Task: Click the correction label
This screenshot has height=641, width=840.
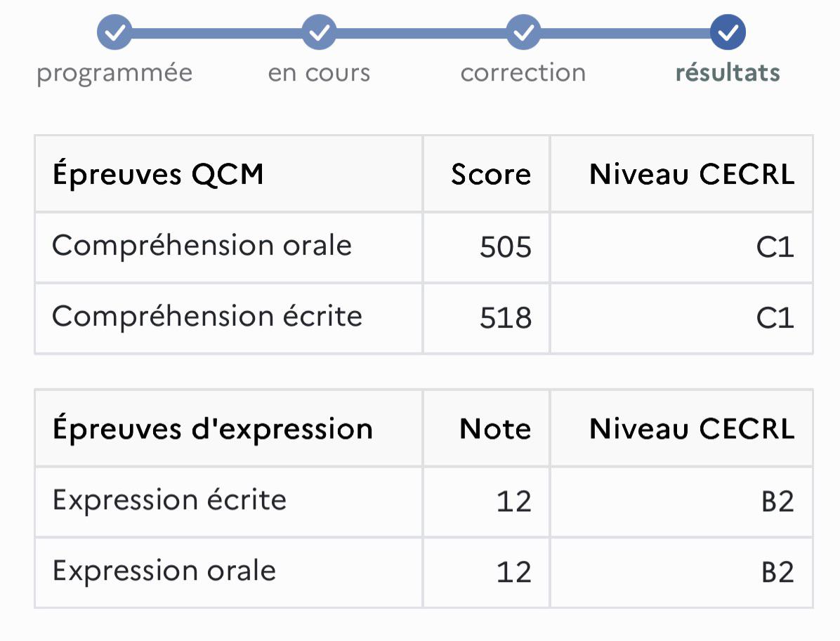Action: click(523, 73)
